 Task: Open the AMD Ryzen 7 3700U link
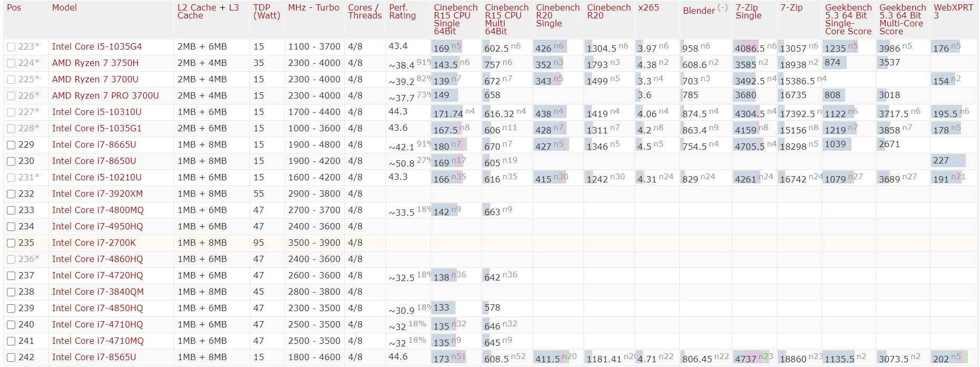[95, 79]
